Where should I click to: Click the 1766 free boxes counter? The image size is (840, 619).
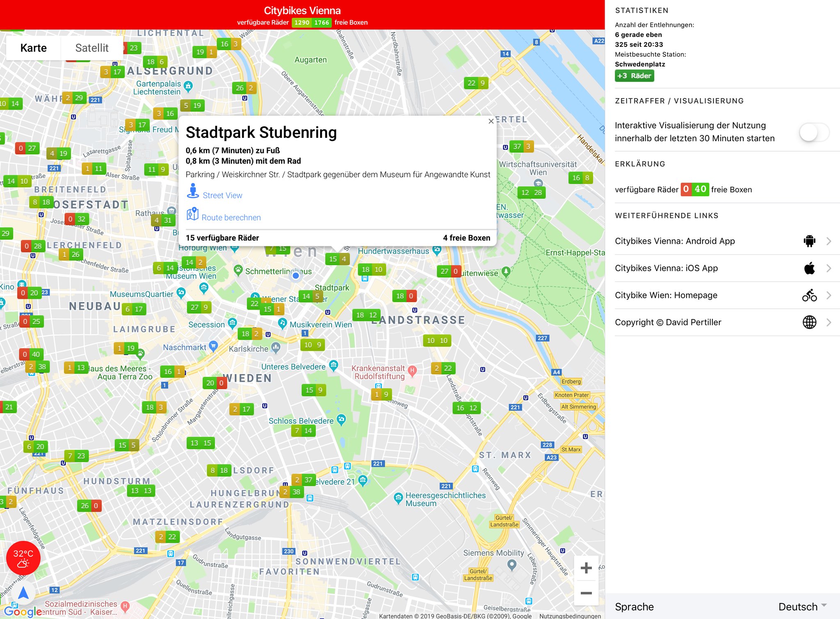click(322, 23)
